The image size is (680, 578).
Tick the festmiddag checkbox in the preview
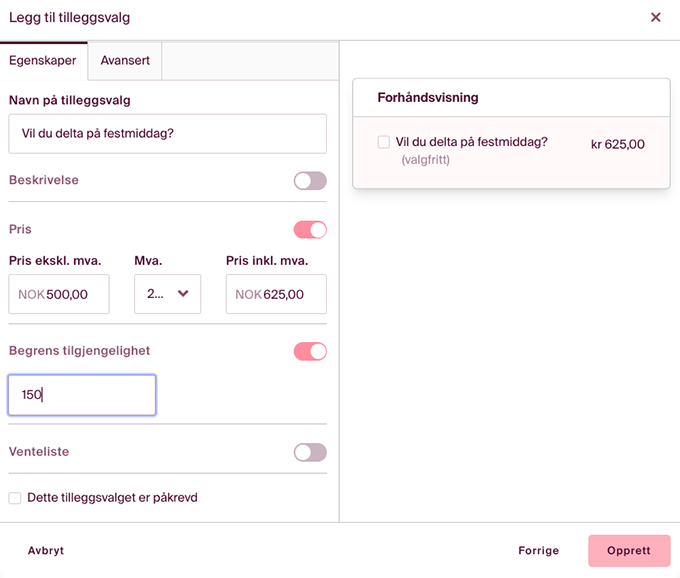pos(384,143)
